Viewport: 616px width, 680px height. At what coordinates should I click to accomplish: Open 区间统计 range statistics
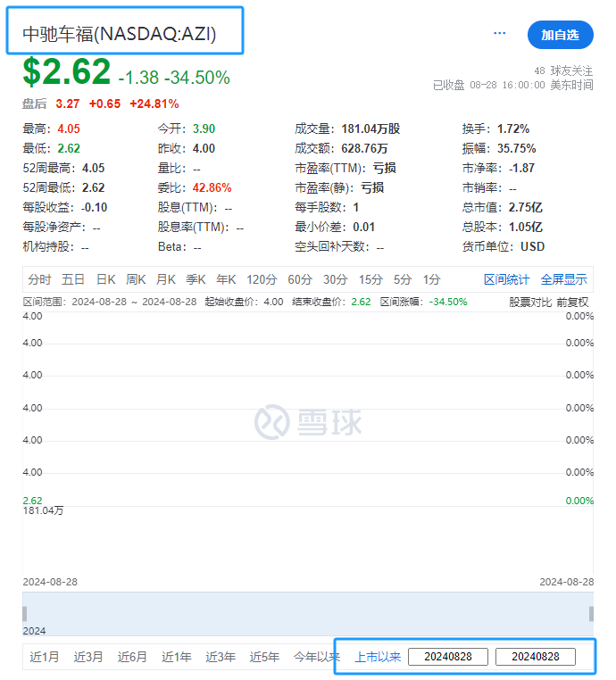pos(506,279)
